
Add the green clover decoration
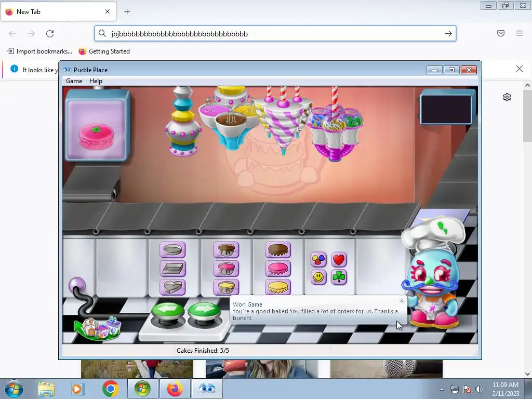point(339,277)
